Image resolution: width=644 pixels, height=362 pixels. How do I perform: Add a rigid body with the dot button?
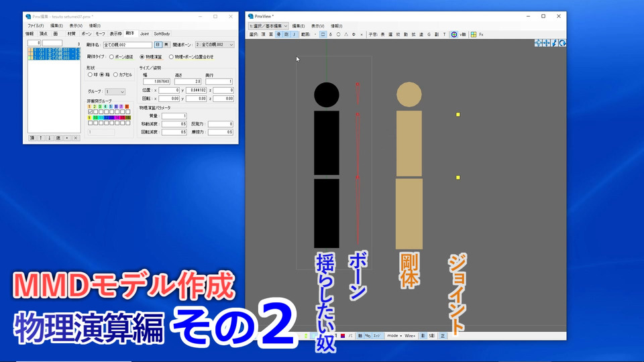(67, 138)
